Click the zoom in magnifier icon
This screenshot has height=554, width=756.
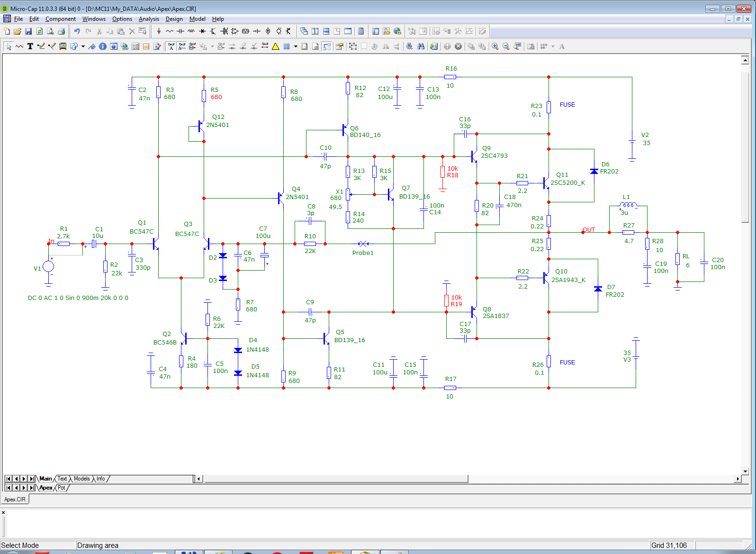pos(495,46)
